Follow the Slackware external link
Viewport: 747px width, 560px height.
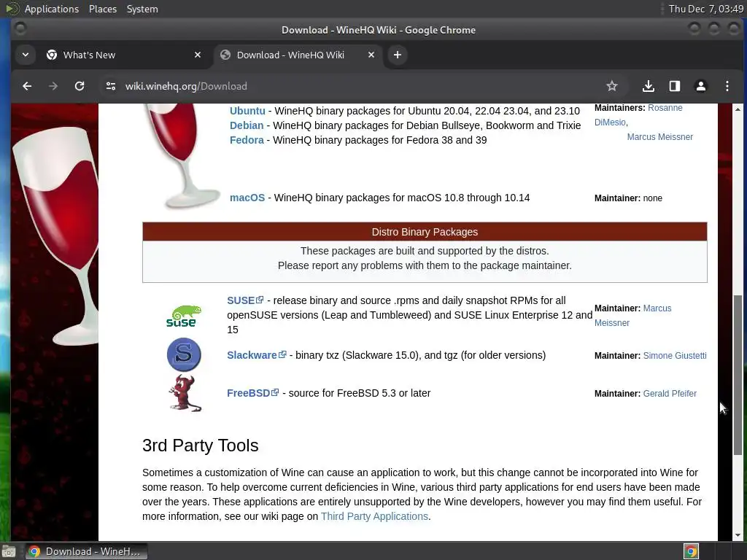click(x=256, y=355)
